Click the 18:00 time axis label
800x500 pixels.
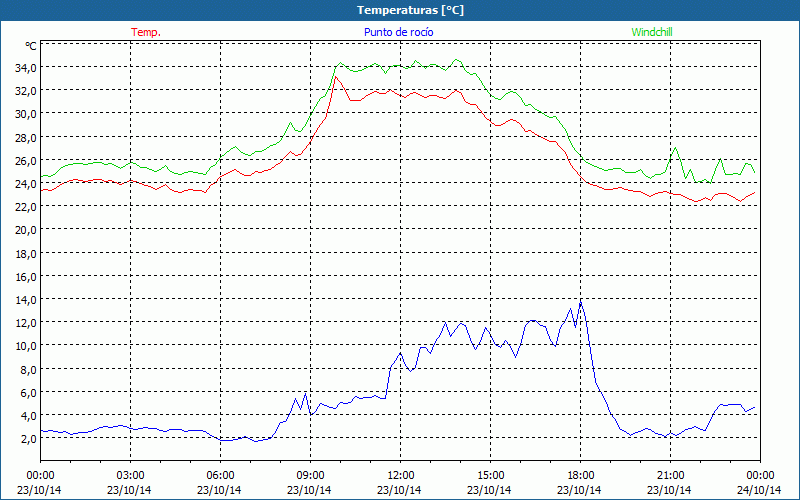(x=581, y=476)
